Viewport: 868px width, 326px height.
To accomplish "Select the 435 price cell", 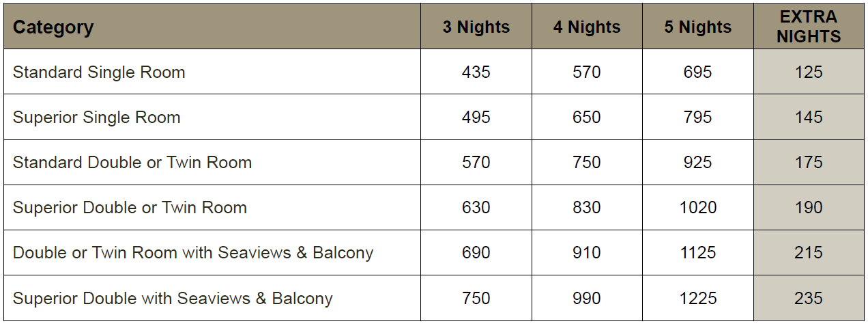I will (x=476, y=72).
